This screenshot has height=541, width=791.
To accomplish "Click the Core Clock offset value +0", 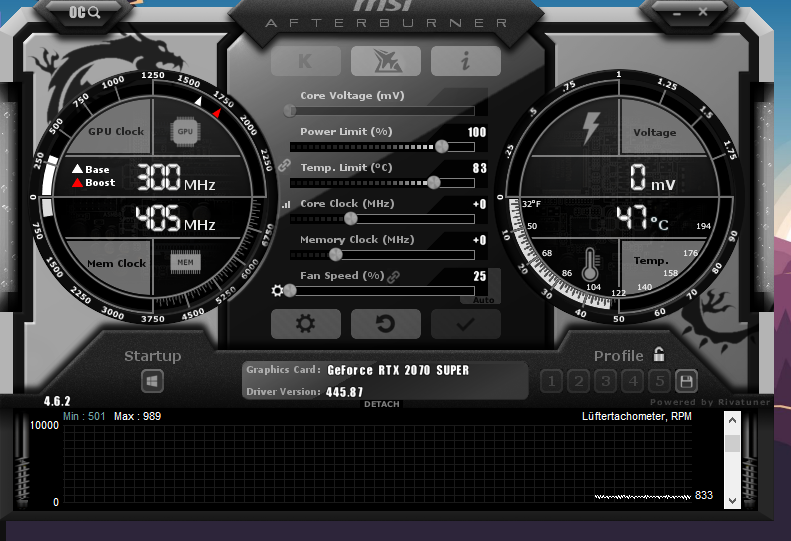I will tap(479, 204).
